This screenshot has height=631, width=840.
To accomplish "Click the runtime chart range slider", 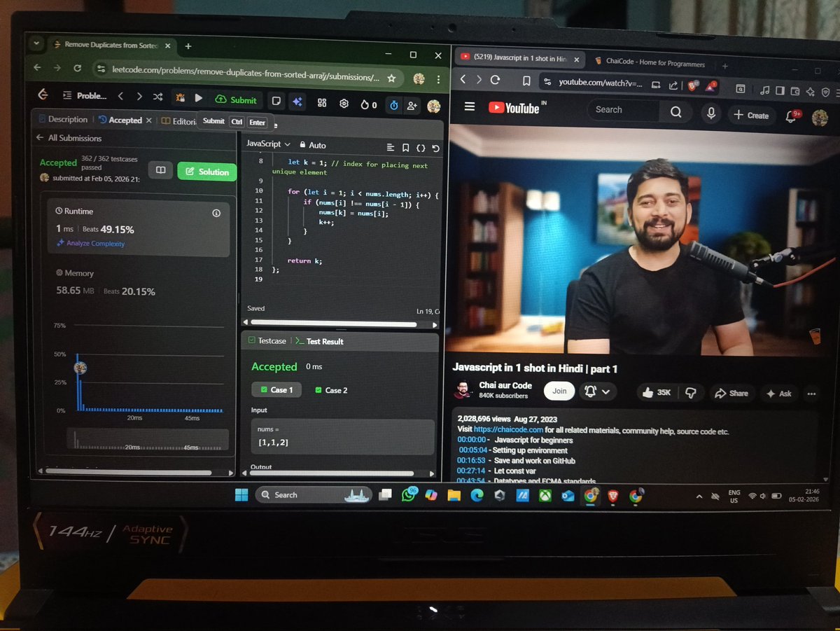I will 148,440.
